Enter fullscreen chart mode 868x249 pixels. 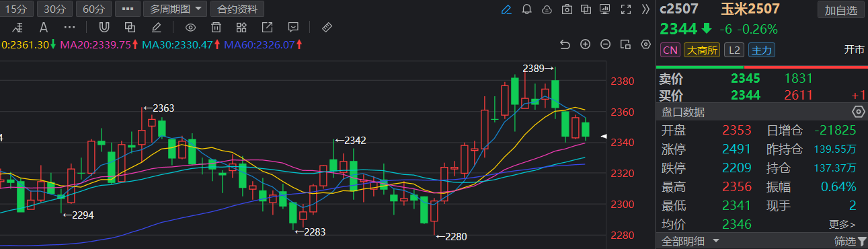[626, 9]
